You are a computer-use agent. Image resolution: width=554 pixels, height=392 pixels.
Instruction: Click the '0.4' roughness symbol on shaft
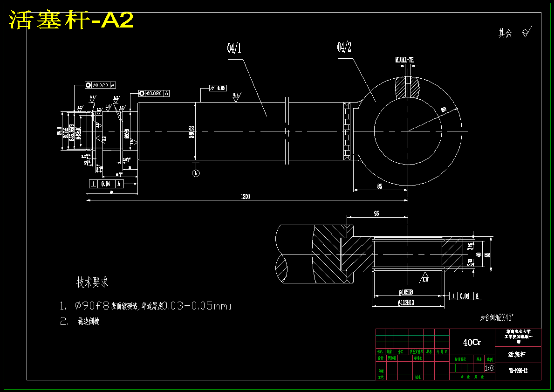pyautogui.click(x=236, y=97)
